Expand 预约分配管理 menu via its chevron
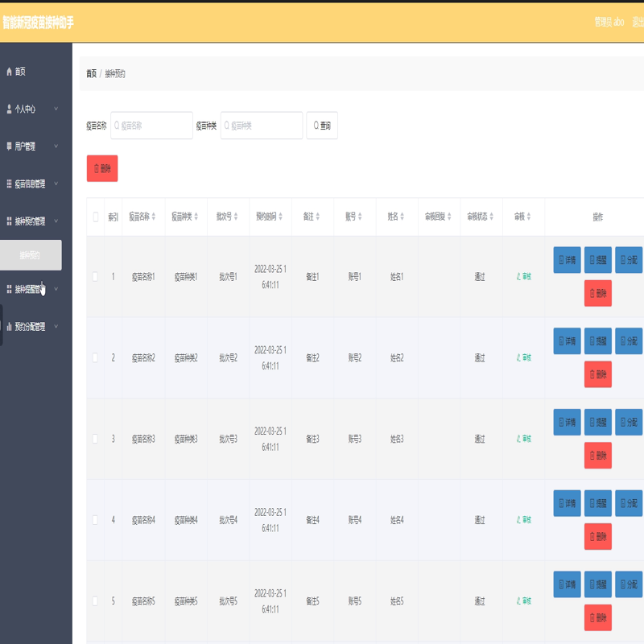The height and width of the screenshot is (644, 644). pyautogui.click(x=56, y=326)
